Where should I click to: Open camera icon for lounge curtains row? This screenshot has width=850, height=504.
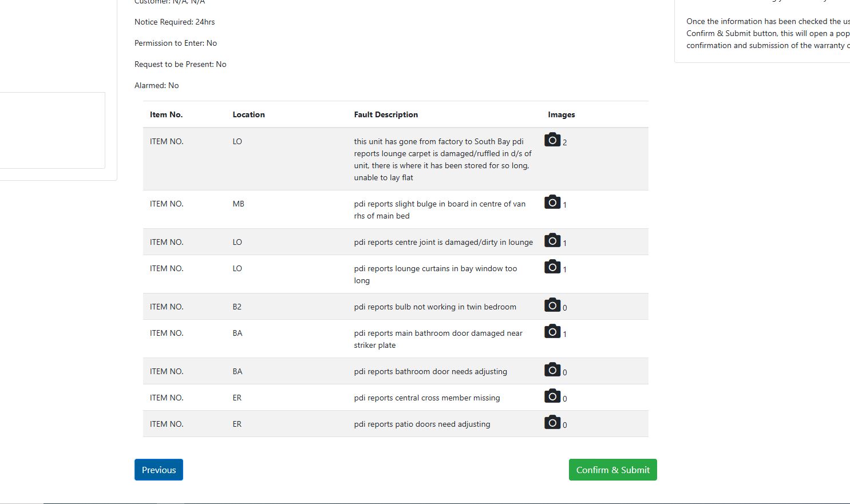point(552,267)
